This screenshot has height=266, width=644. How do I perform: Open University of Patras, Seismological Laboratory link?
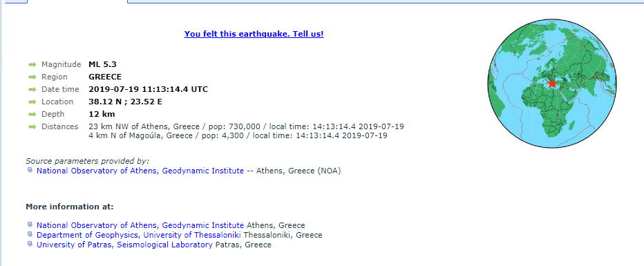pyautogui.click(x=124, y=245)
